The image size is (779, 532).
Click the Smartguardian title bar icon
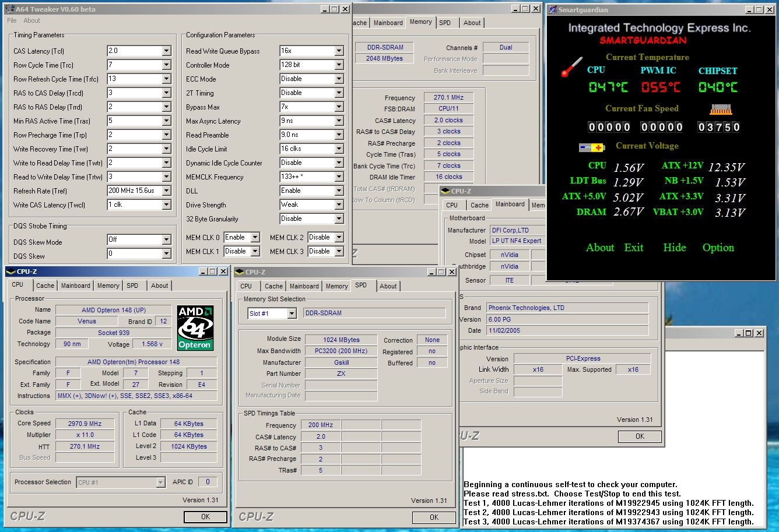(552, 9)
